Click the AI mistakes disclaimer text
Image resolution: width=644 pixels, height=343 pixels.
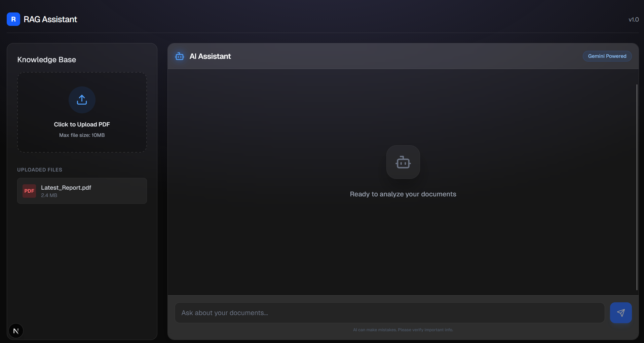pyautogui.click(x=403, y=330)
